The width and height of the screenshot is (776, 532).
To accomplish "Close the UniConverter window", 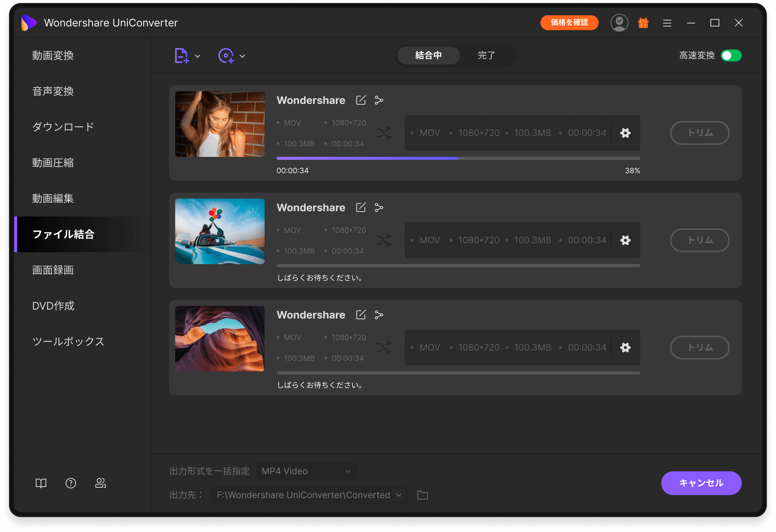I will coord(738,23).
